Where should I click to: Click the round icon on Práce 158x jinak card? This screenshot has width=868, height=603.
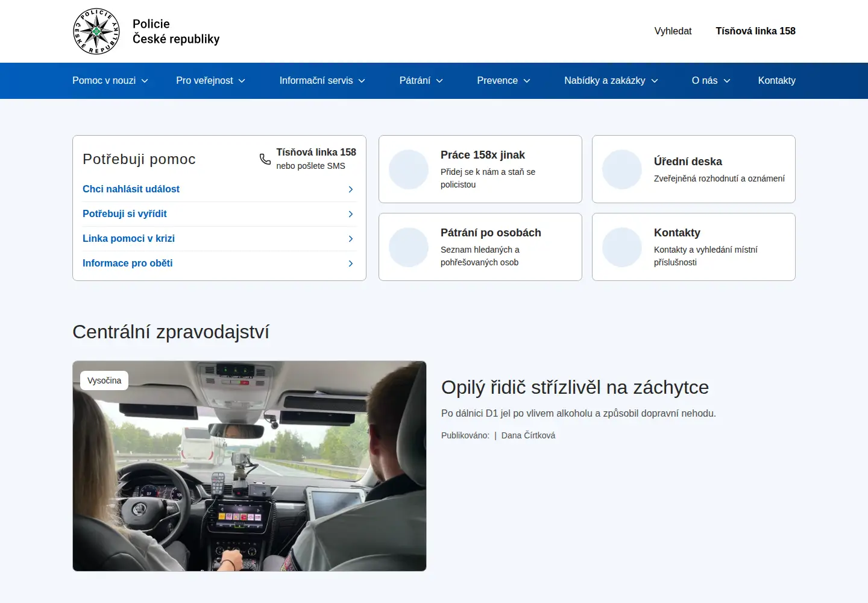(x=409, y=169)
